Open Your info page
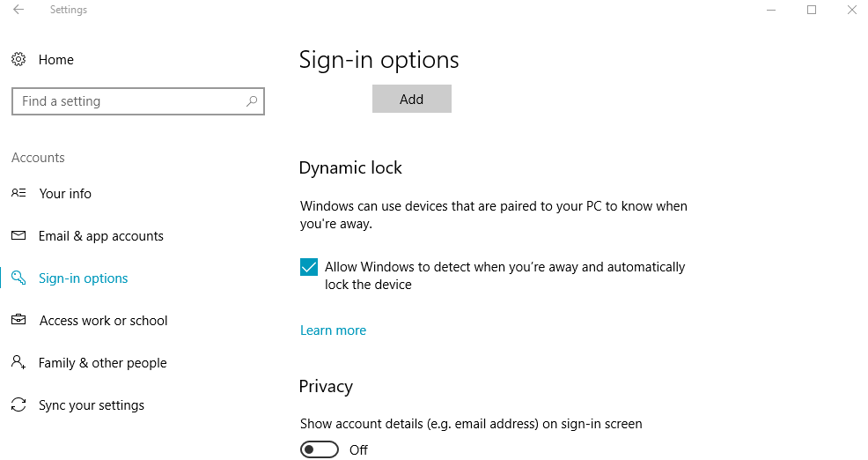The image size is (868, 460). (x=65, y=193)
